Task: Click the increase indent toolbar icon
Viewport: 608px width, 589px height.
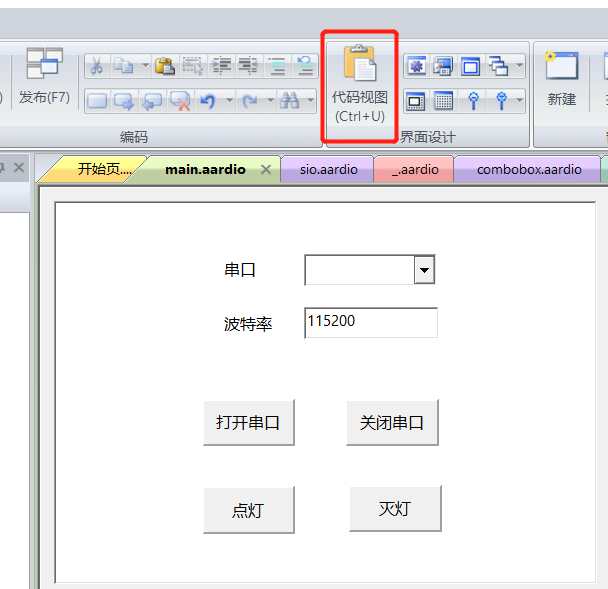Action: click(x=221, y=66)
